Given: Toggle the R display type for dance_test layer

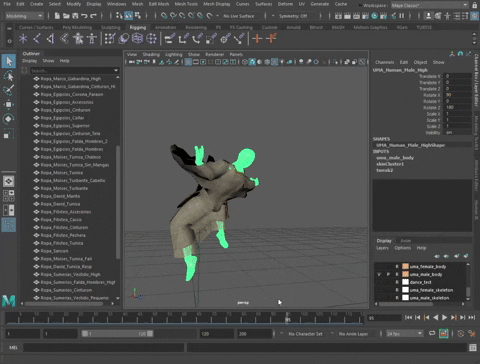Looking at the screenshot, I should (397, 282).
